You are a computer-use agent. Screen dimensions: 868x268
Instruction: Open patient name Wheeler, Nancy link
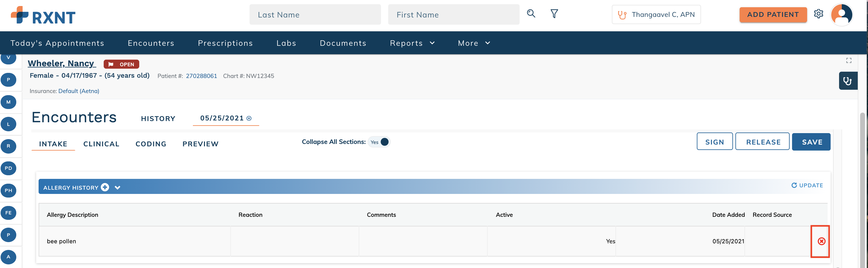click(x=62, y=63)
